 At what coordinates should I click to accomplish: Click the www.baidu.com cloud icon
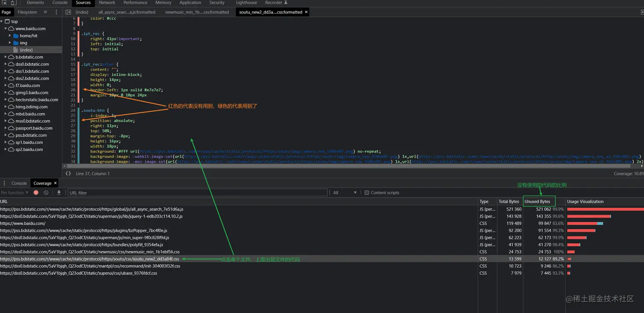pos(11,29)
